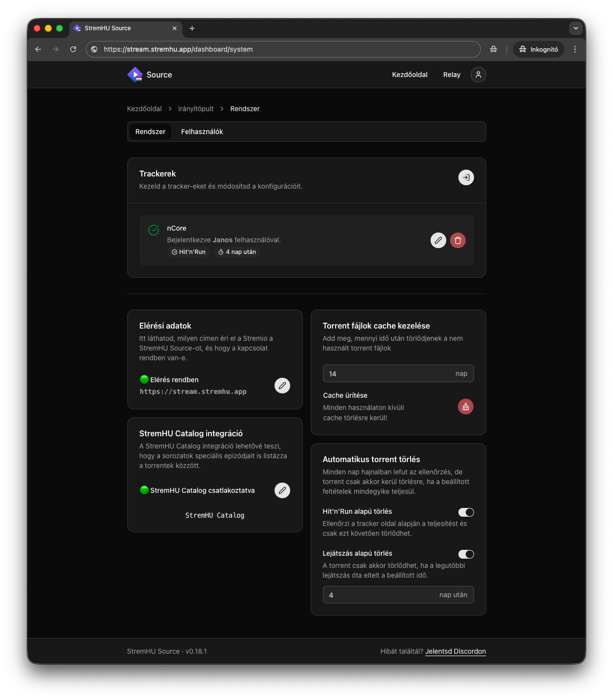Click the '4 nap után' badge

point(237,252)
